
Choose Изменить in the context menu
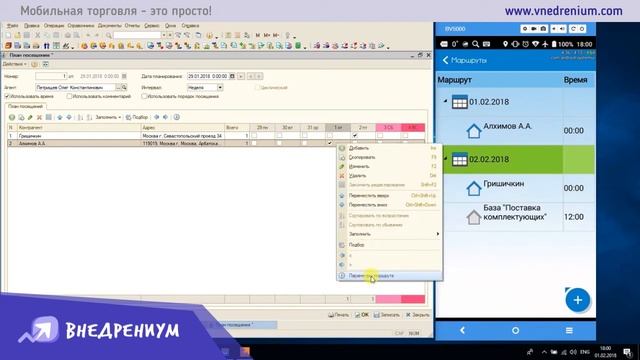388,167
